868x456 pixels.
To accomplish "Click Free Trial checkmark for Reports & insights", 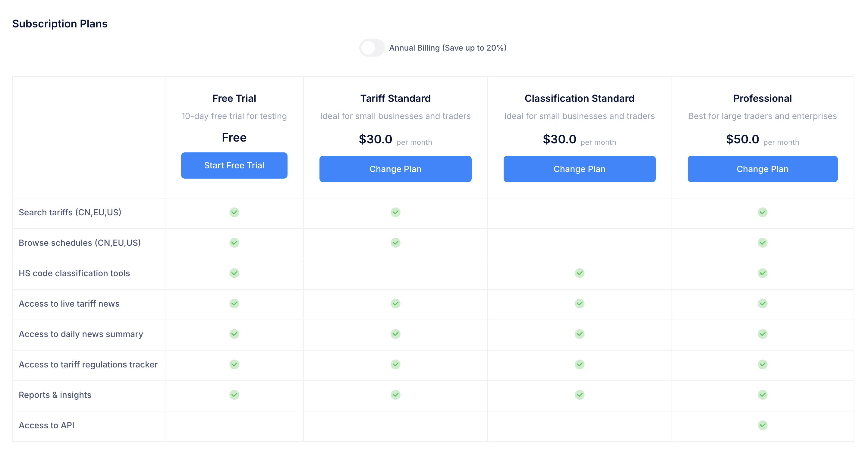I will pyautogui.click(x=234, y=395).
